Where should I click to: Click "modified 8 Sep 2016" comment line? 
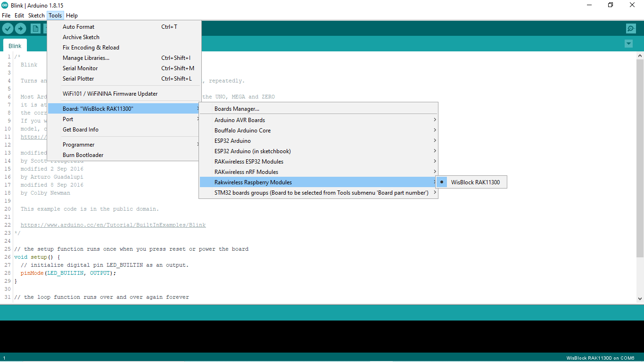pos(52,185)
